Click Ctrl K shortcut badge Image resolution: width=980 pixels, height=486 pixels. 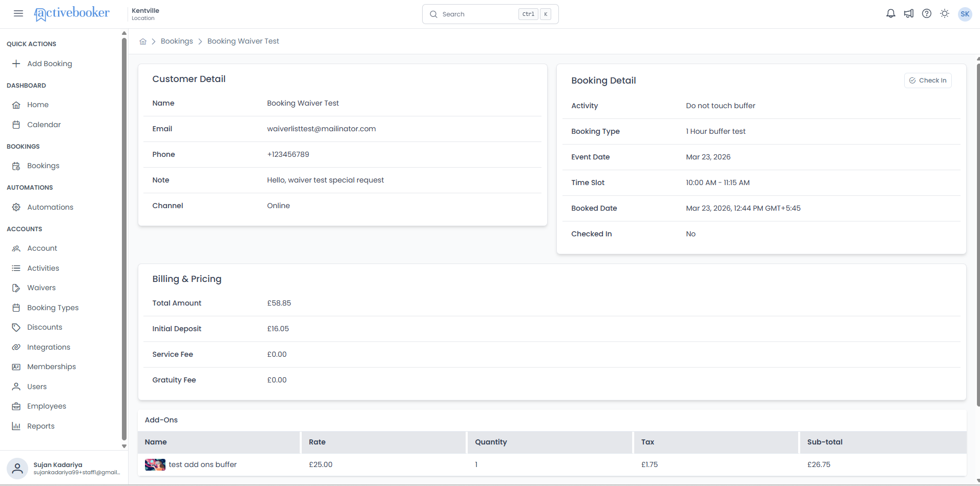pyautogui.click(x=535, y=14)
